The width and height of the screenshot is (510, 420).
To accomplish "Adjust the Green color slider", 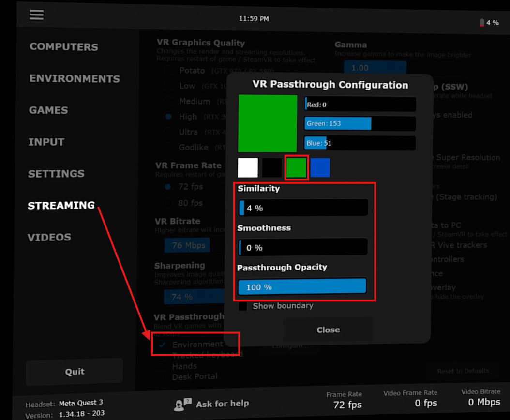I will click(360, 123).
